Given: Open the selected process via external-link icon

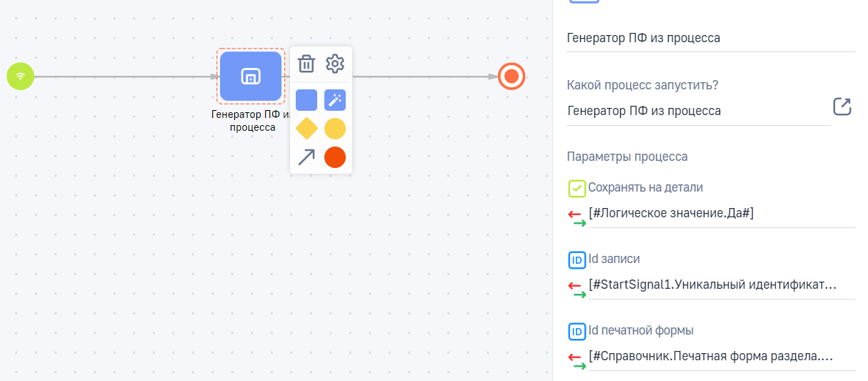Looking at the screenshot, I should click(842, 107).
